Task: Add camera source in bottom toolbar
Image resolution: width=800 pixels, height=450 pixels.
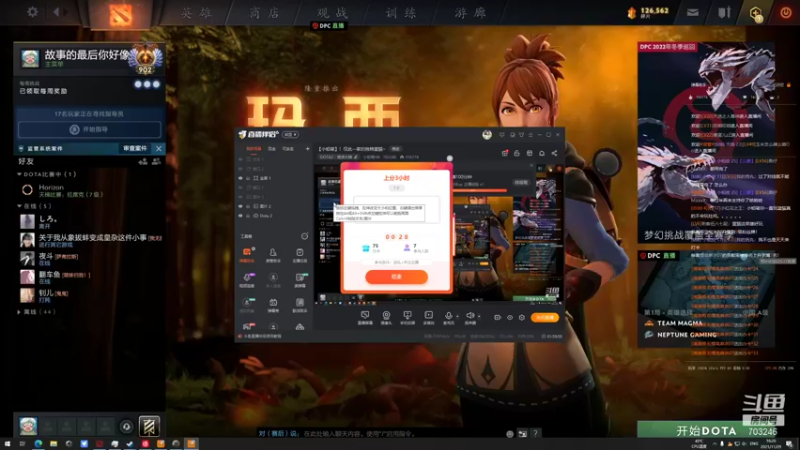Action: coord(386,317)
